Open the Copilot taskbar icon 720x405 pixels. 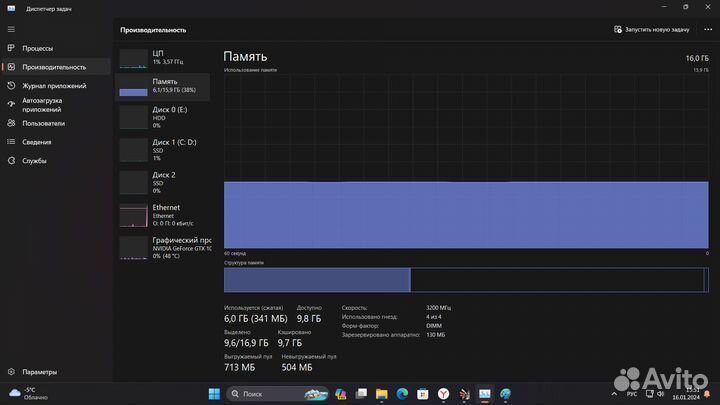pos(340,394)
